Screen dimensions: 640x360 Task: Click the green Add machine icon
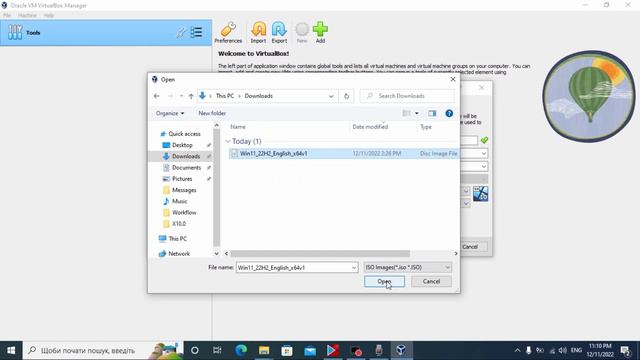coord(320,33)
